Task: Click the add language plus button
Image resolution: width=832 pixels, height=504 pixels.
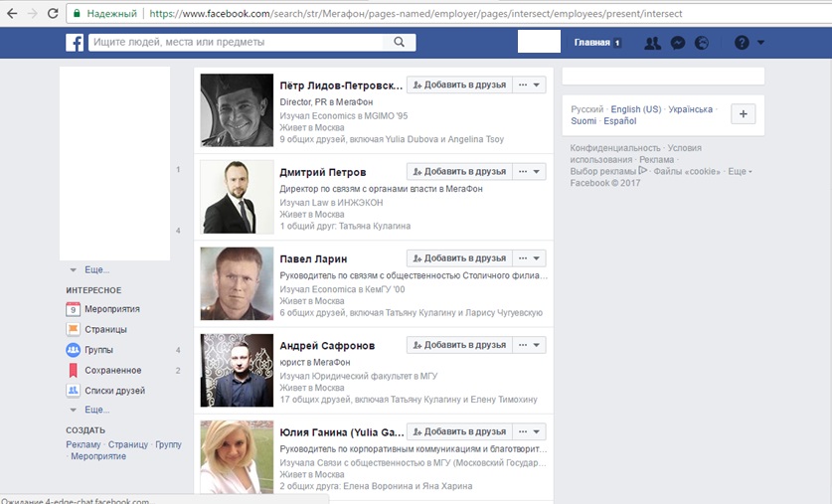Action: click(x=744, y=114)
